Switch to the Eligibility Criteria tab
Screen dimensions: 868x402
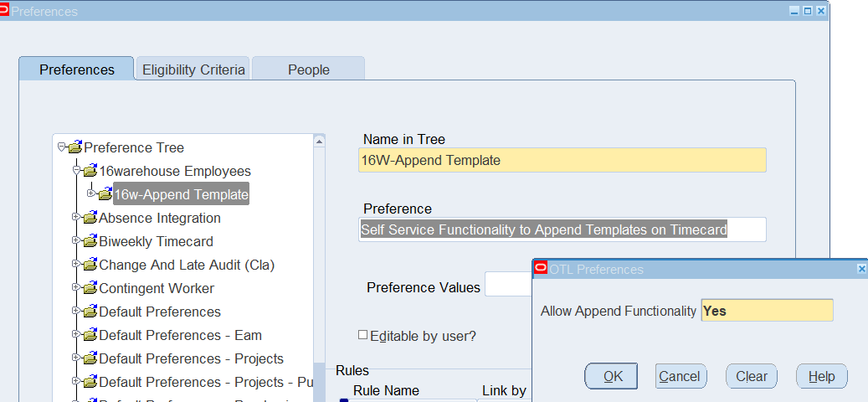(193, 70)
